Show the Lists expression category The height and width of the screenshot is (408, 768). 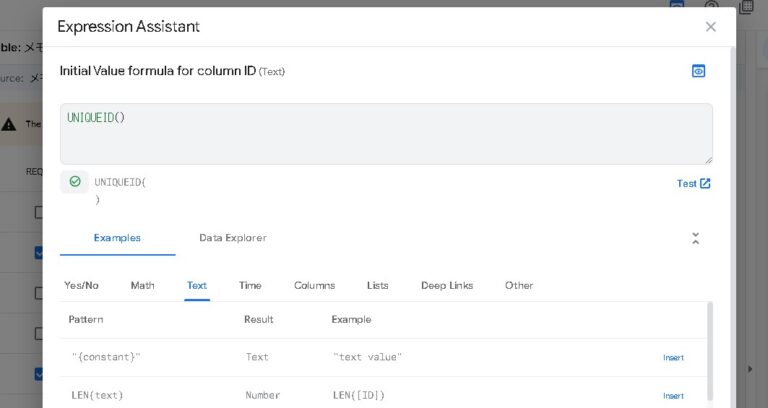coord(377,285)
